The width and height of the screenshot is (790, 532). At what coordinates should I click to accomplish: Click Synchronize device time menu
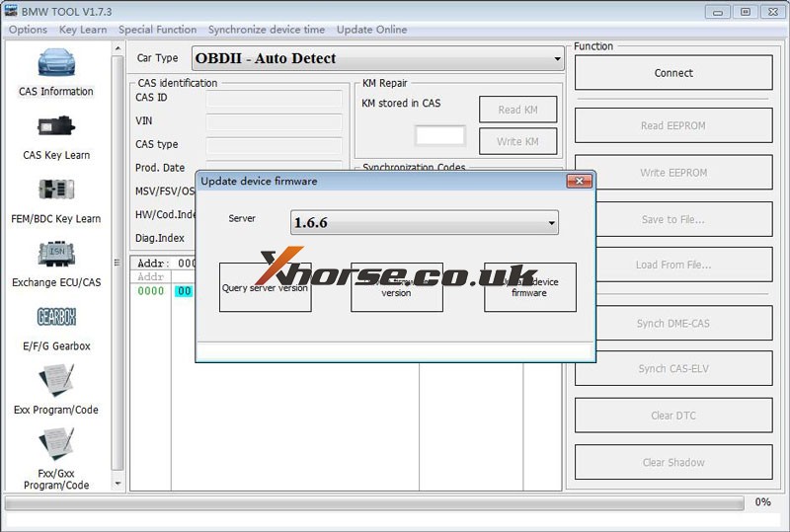tap(267, 30)
